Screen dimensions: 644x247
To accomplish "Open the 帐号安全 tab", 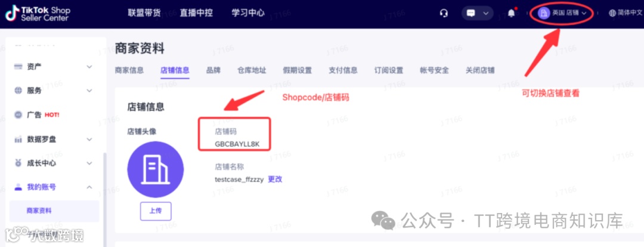I will point(434,70).
